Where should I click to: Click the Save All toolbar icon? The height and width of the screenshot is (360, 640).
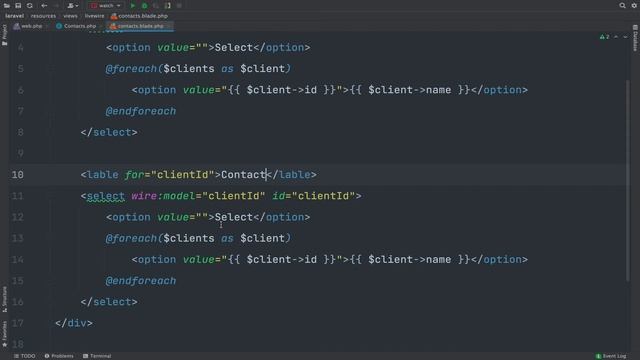point(18,6)
